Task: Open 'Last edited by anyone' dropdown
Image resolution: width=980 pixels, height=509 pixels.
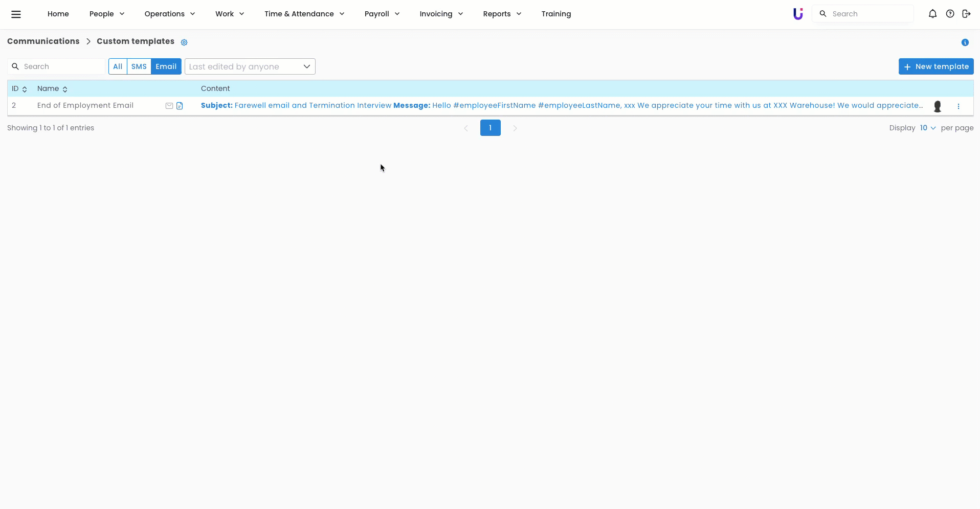Action: (250, 66)
